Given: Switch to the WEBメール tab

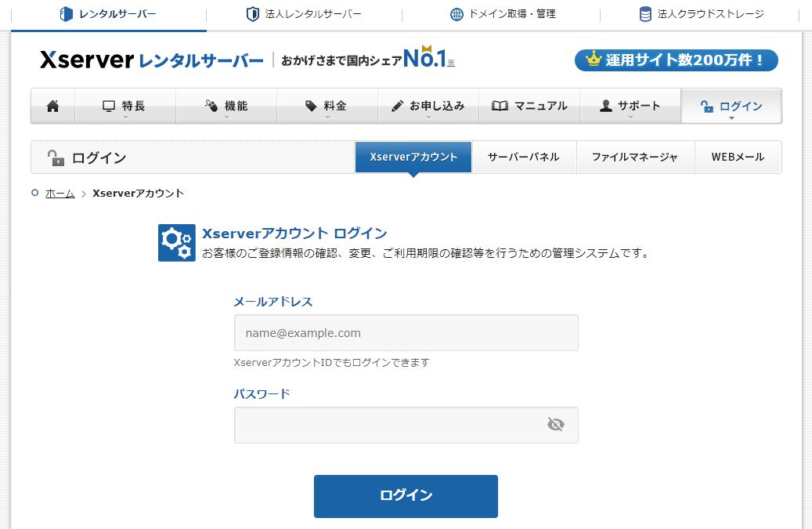Looking at the screenshot, I should point(738,157).
